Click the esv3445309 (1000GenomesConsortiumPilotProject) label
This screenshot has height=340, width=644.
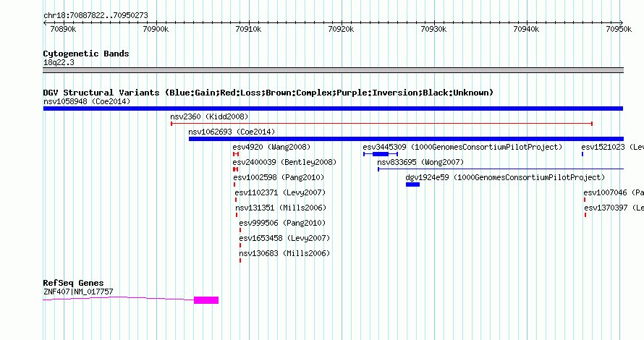462,147
